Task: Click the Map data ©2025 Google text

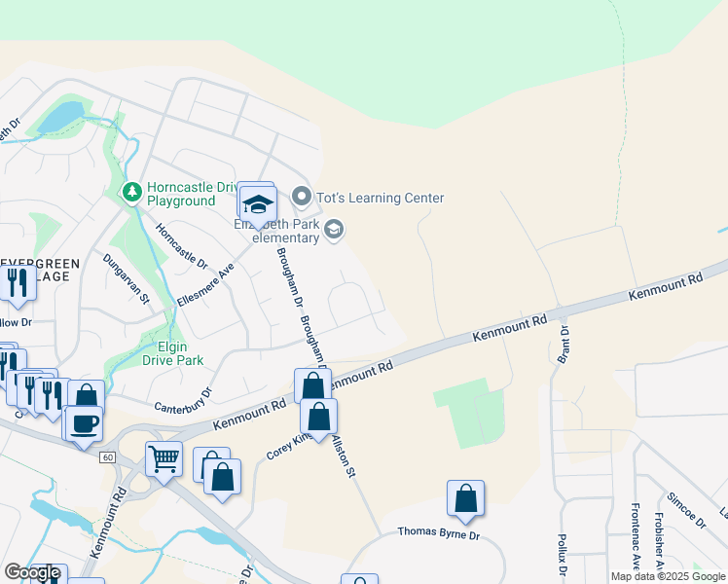Action: click(x=669, y=576)
